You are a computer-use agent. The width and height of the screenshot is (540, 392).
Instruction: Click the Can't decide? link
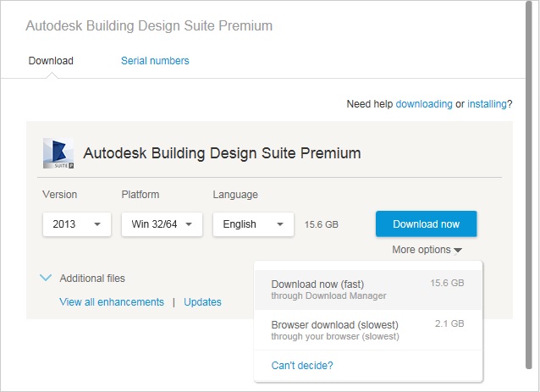302,366
